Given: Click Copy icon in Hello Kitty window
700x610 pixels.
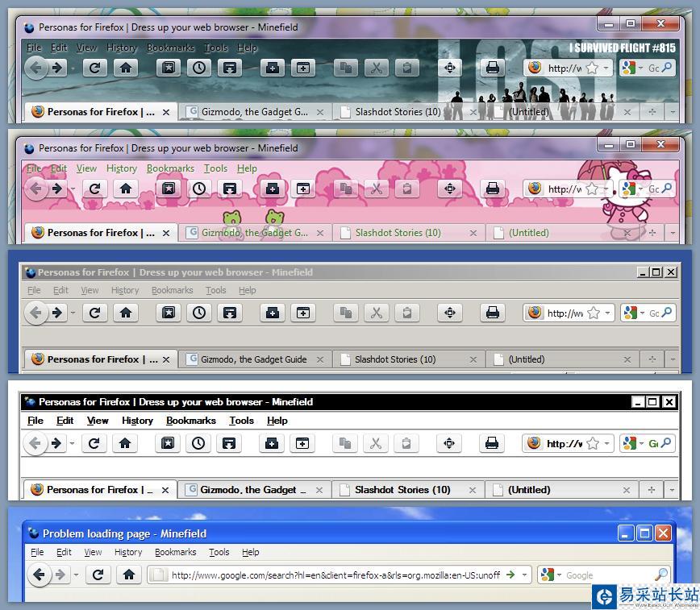Looking at the screenshot, I should [x=345, y=189].
